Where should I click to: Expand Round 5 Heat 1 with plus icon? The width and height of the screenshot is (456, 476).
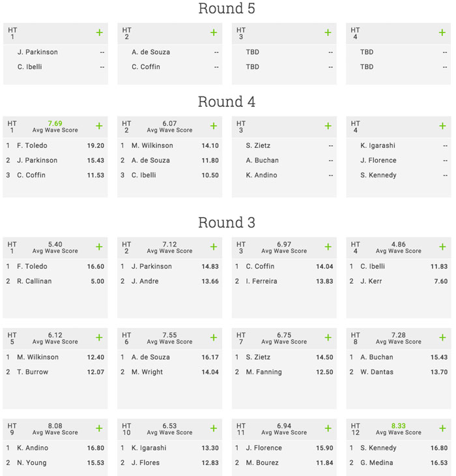[x=100, y=33]
